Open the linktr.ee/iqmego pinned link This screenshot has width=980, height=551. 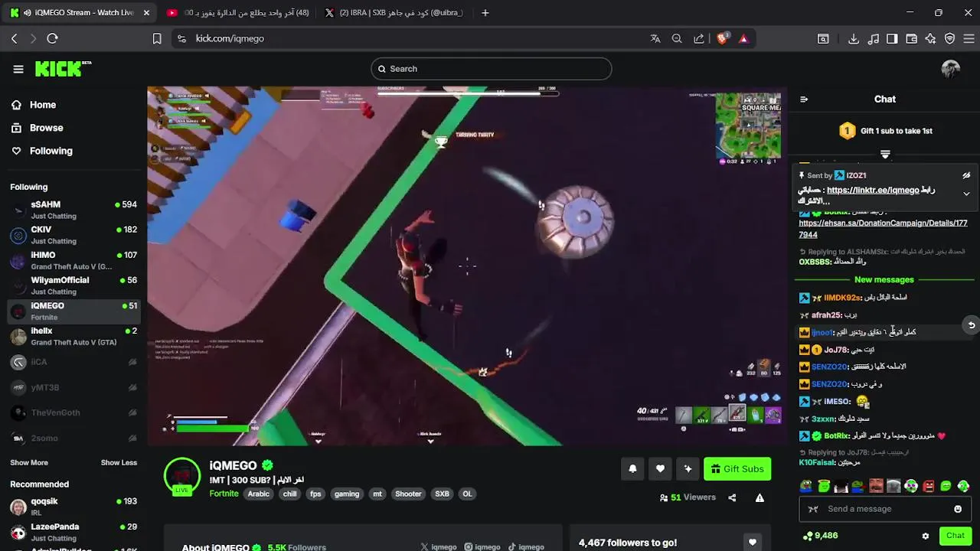[873, 190]
